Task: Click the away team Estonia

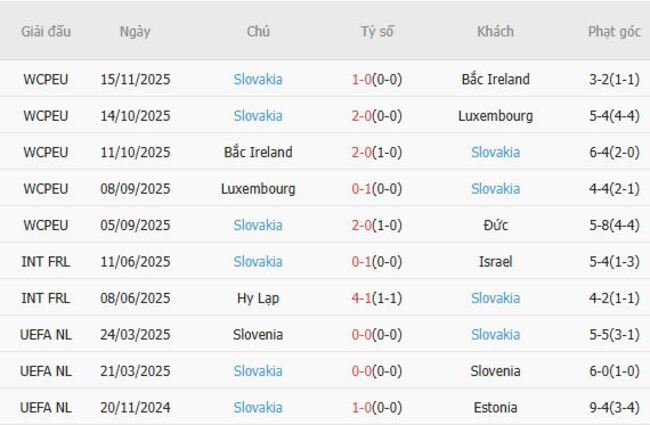Action: click(x=495, y=407)
